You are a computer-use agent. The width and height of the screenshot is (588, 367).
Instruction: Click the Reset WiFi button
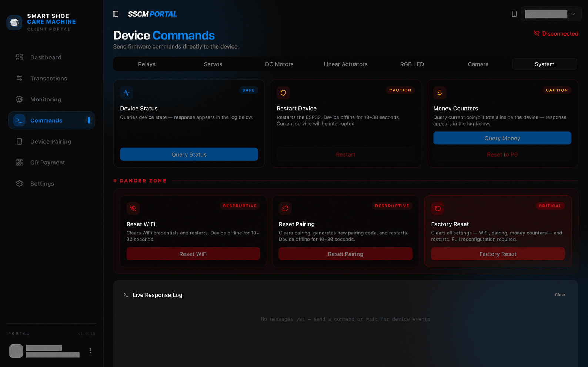pyautogui.click(x=193, y=254)
